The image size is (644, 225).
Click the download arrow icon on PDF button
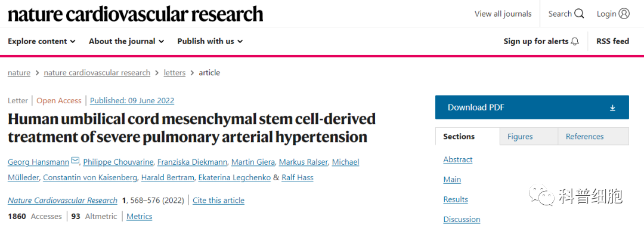(612, 108)
